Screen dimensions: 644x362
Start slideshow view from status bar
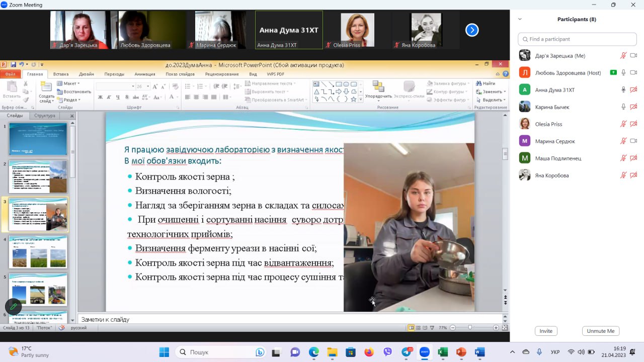(x=433, y=328)
